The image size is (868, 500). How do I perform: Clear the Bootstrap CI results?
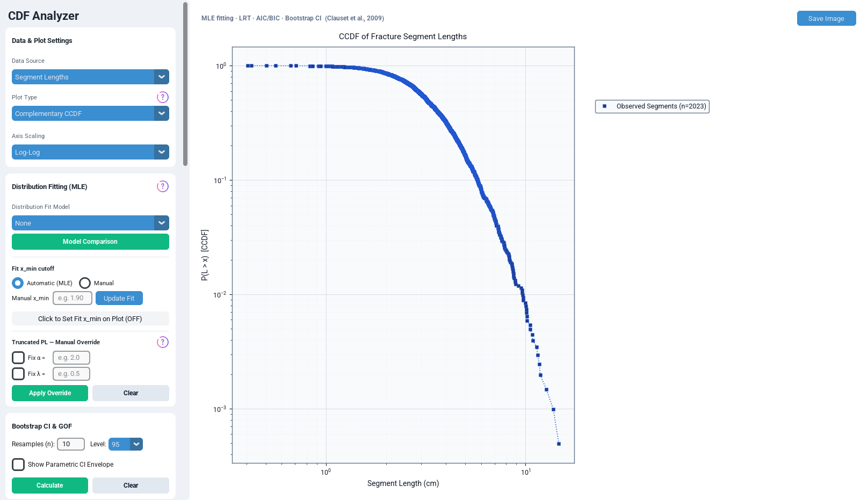pyautogui.click(x=131, y=485)
